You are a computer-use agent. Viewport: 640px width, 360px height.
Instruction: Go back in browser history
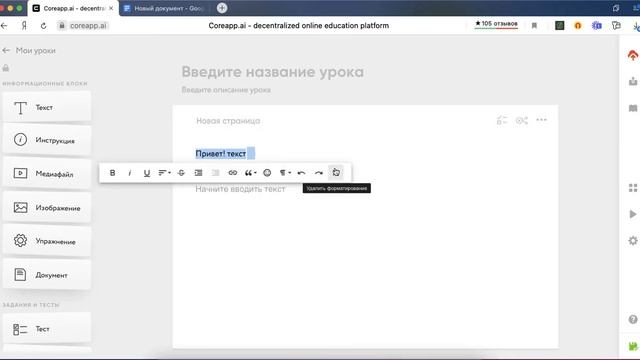(4, 26)
